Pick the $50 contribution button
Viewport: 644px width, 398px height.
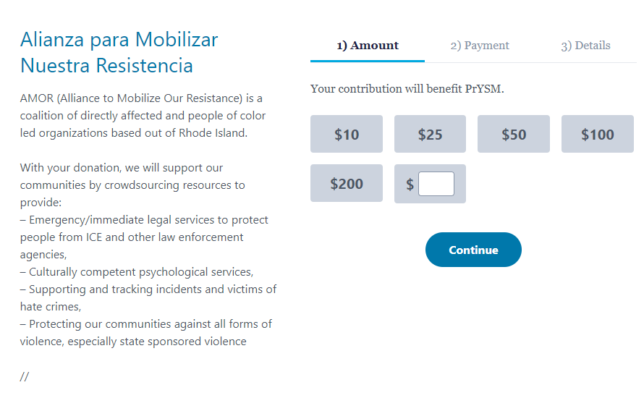(513, 134)
